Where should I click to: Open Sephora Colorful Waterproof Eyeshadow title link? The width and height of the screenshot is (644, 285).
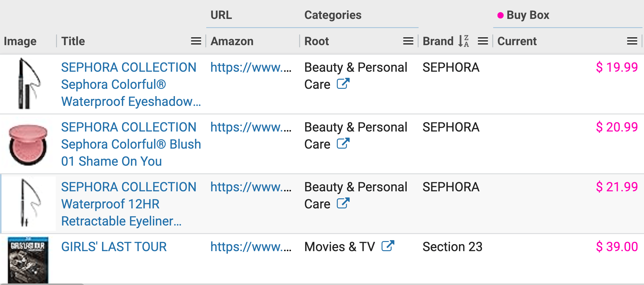pyautogui.click(x=131, y=85)
